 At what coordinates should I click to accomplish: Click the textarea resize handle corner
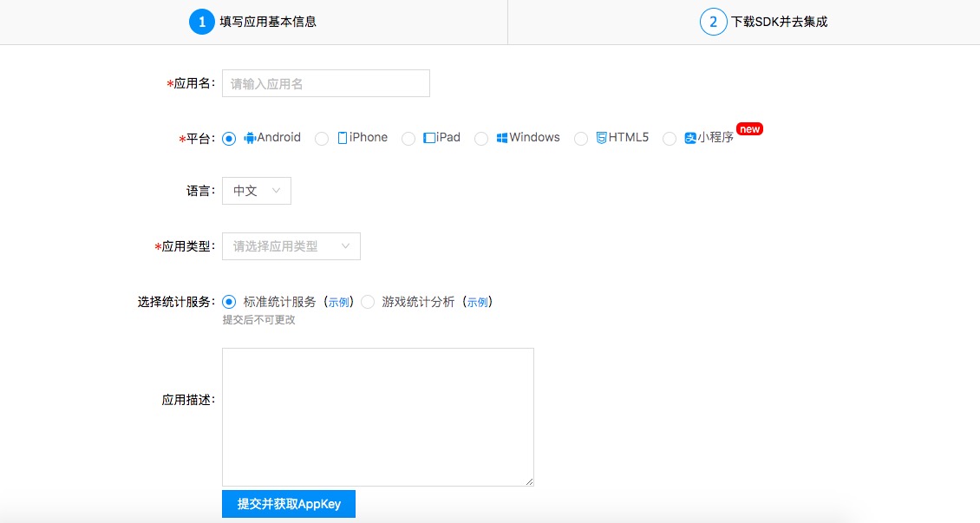tap(529, 481)
